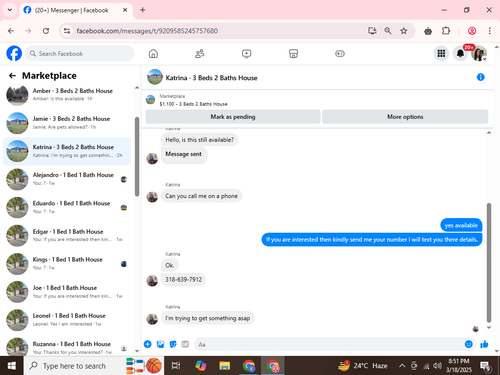Open more actions plus icon in composer
Viewport: 500px width, 375px height.
(148, 344)
